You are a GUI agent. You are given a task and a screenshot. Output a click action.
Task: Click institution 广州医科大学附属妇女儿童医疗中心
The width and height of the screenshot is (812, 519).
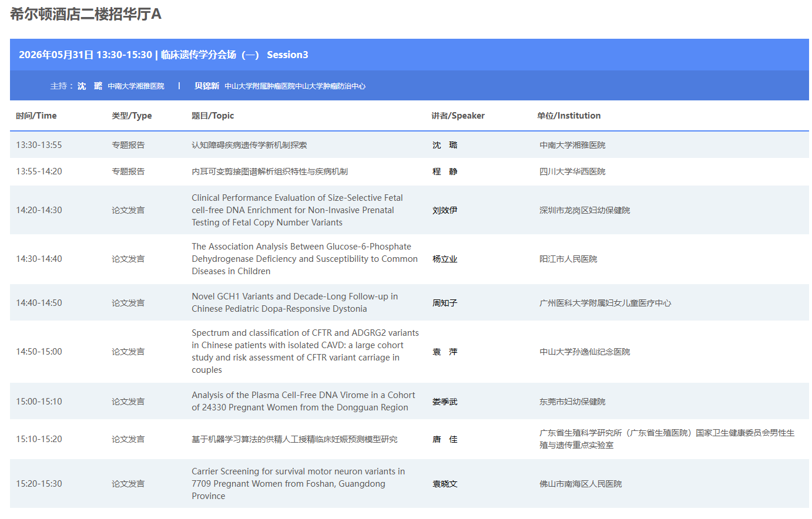[605, 303]
